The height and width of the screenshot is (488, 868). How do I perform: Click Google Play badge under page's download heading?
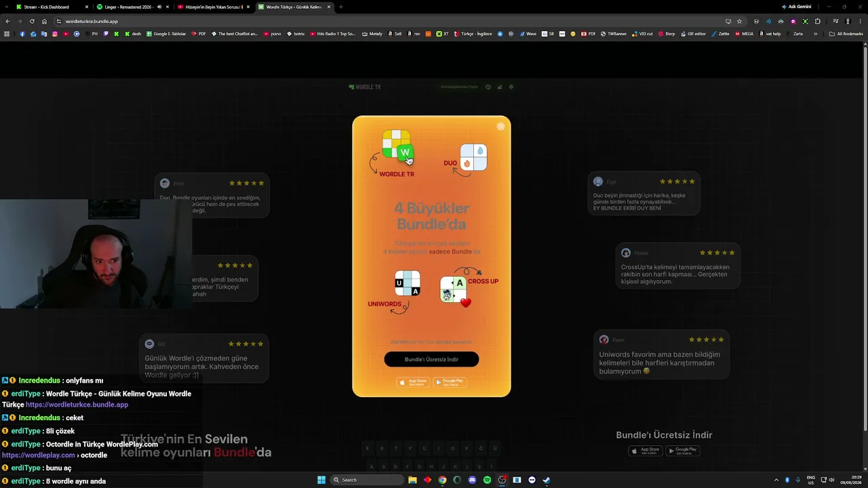tap(683, 451)
